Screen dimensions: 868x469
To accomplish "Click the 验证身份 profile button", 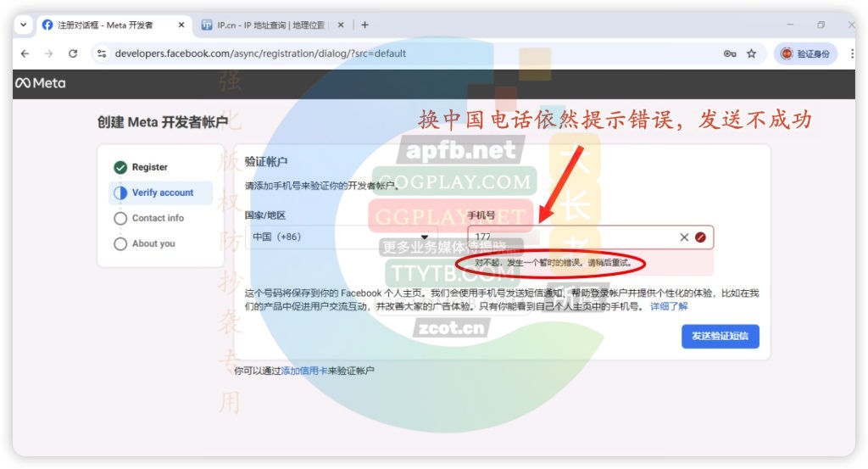I will (806, 53).
